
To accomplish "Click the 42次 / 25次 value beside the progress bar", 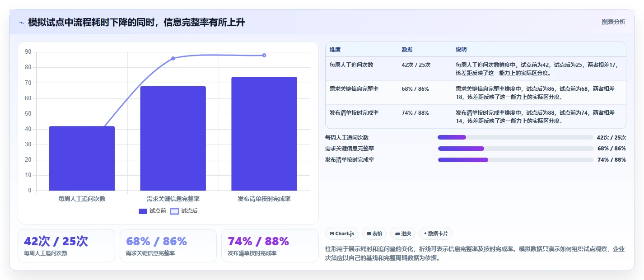I will [x=611, y=138].
